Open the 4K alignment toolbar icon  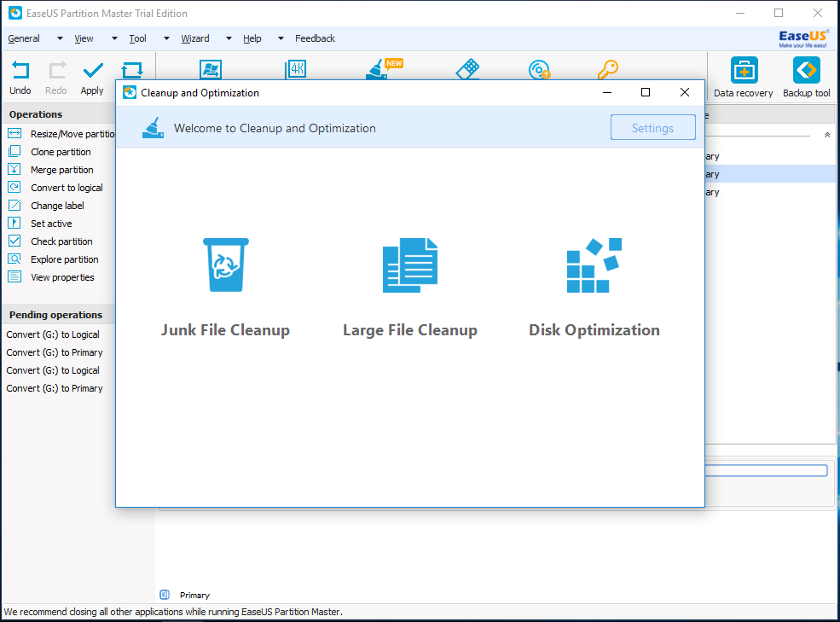tap(296, 69)
